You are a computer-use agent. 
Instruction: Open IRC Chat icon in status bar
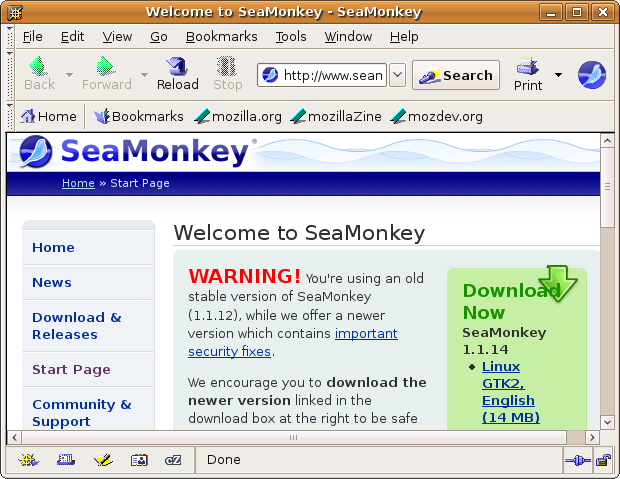172,461
